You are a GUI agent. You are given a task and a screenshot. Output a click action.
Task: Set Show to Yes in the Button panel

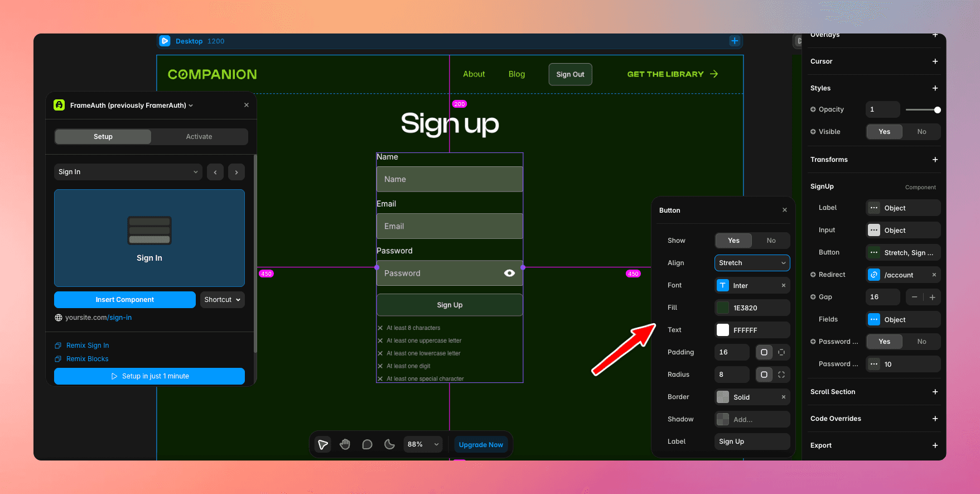[733, 241]
